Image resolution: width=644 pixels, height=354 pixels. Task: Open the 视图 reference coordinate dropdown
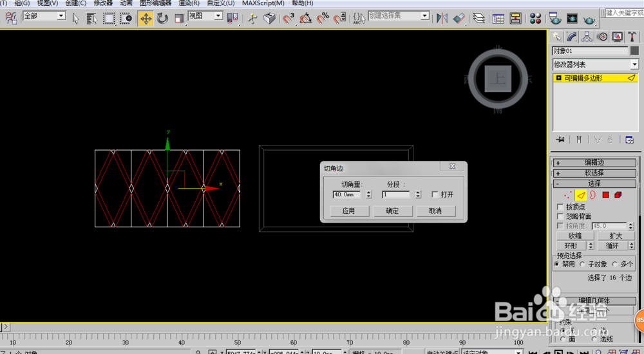tap(218, 15)
